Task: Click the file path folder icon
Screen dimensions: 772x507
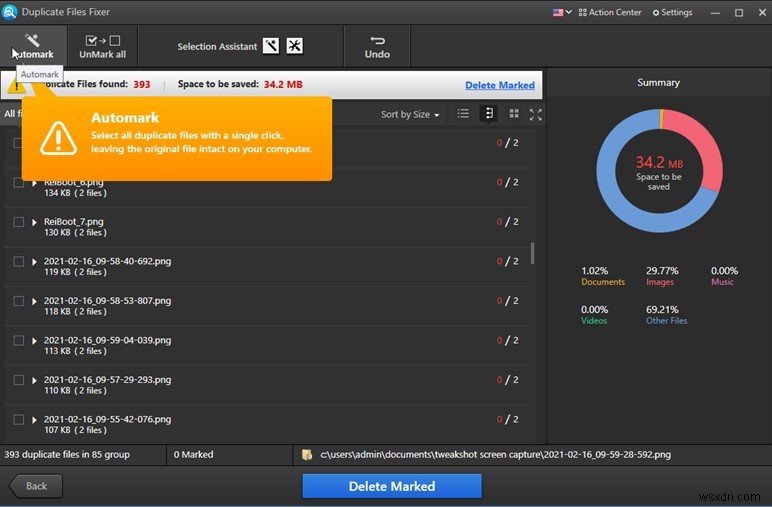Action: pos(307,455)
